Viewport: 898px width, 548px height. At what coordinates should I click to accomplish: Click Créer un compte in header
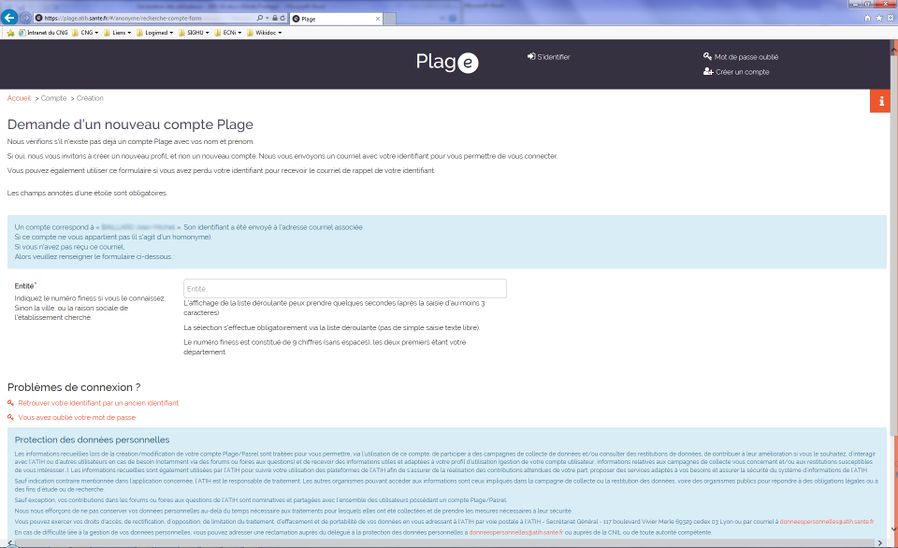click(736, 72)
